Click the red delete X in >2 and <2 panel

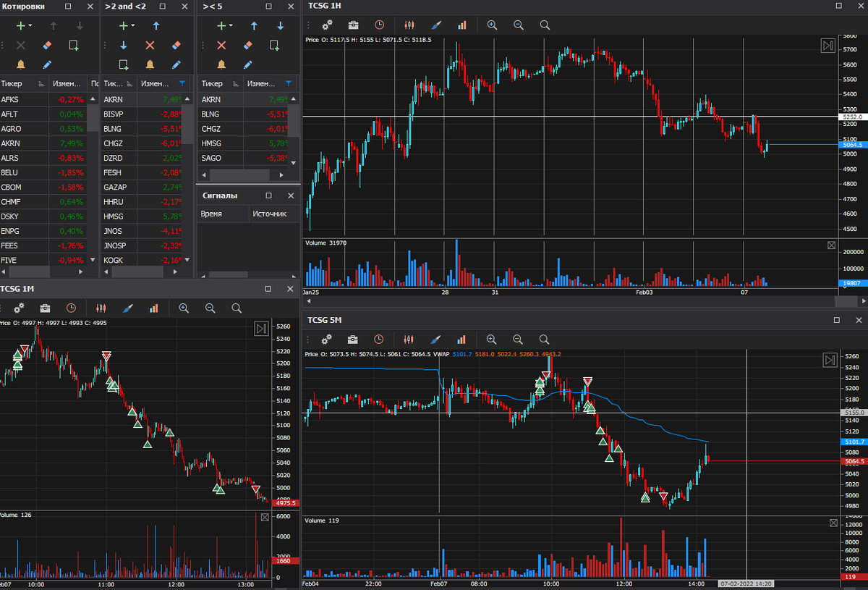pyautogui.click(x=150, y=45)
